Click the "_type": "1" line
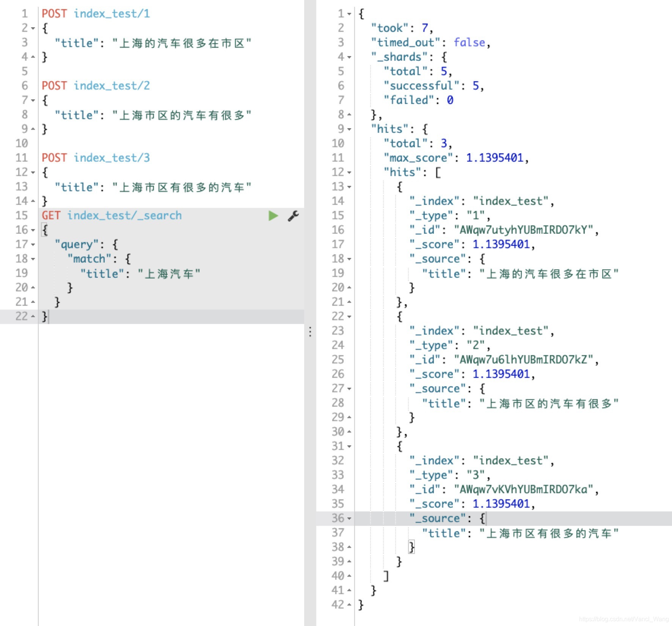The image size is (672, 626). 450,215
